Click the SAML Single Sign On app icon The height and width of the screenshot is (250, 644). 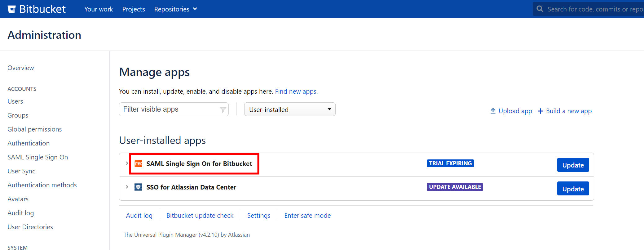(x=138, y=163)
